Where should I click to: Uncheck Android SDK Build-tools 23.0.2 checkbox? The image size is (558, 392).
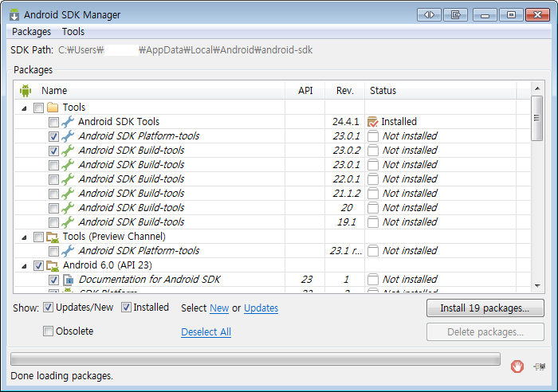pos(53,151)
